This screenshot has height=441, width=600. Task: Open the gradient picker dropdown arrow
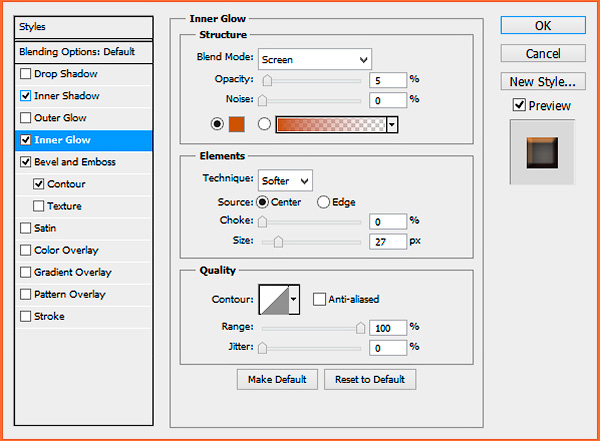[392, 125]
